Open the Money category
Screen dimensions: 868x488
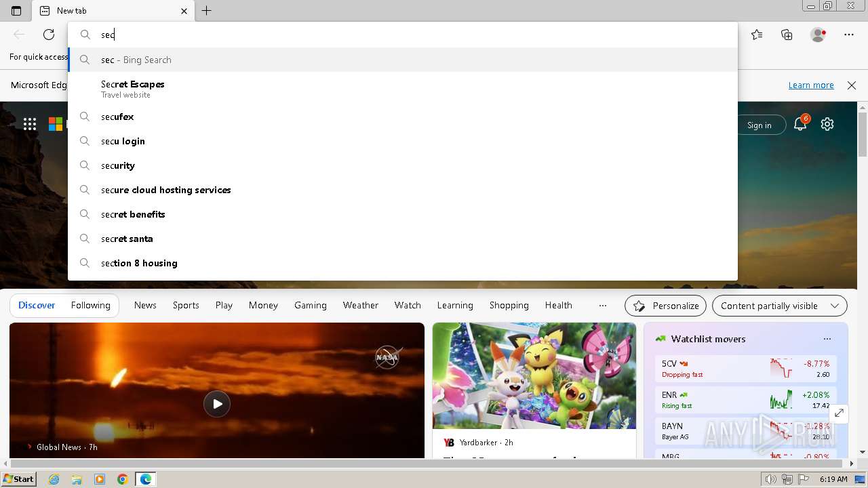pos(263,305)
